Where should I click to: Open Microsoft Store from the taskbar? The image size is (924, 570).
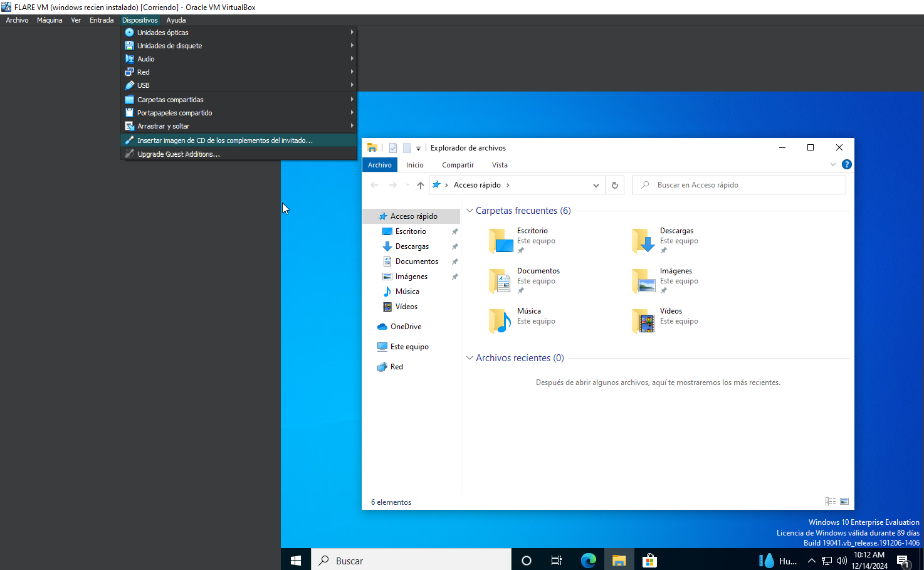[x=649, y=561]
